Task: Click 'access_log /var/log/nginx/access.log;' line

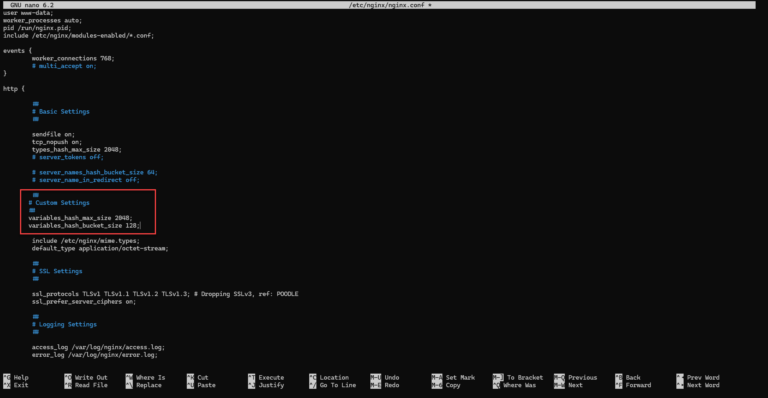Action: (98, 347)
